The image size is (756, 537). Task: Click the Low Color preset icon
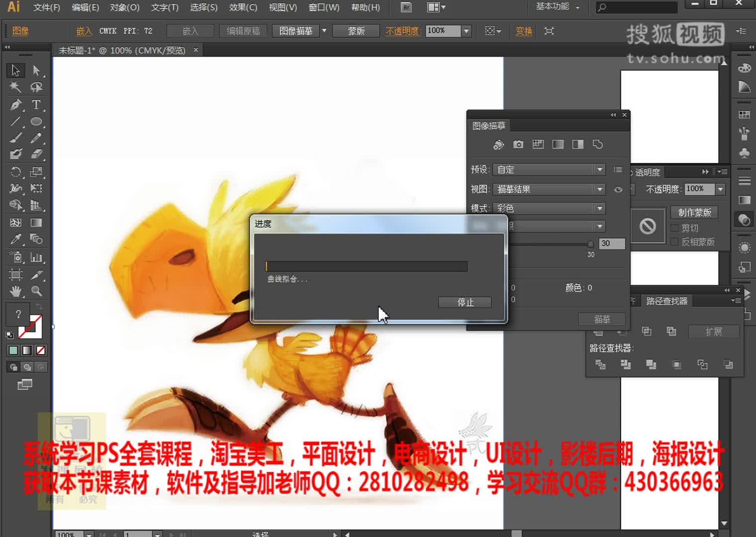pyautogui.click(x=538, y=144)
